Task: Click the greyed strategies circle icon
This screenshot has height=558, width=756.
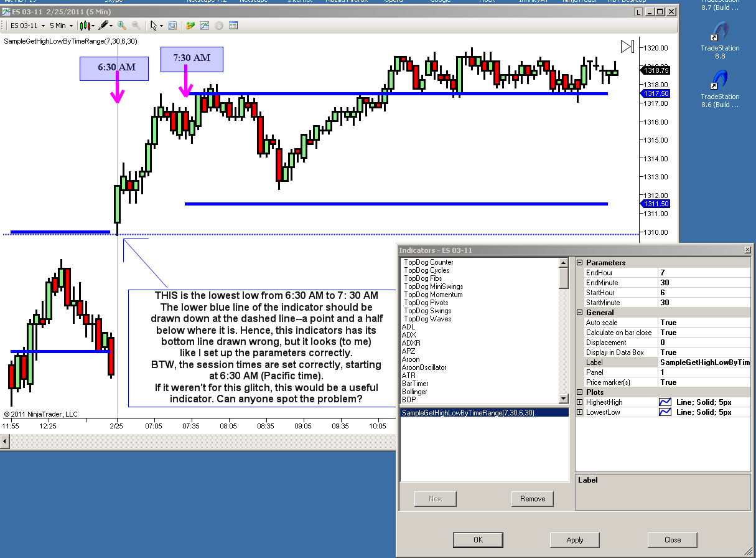Action: click(219, 26)
